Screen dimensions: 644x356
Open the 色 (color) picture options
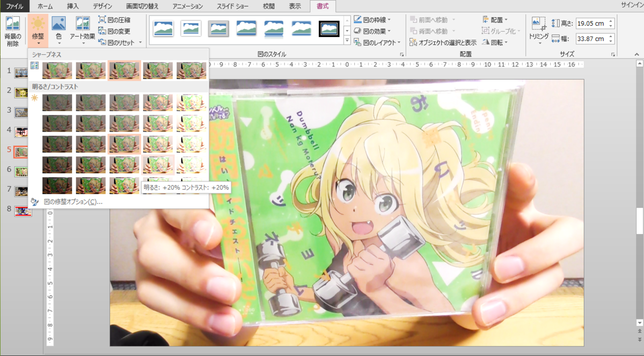[58, 31]
